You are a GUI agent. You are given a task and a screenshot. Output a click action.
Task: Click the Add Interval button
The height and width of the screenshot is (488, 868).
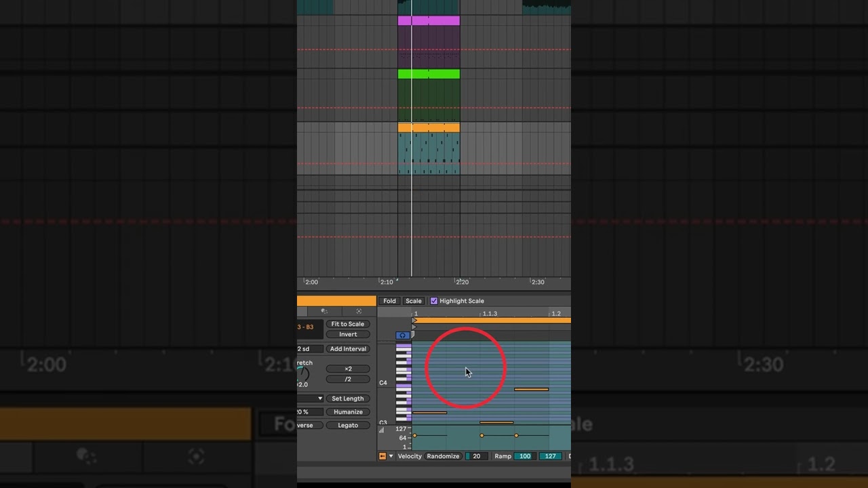coord(348,349)
